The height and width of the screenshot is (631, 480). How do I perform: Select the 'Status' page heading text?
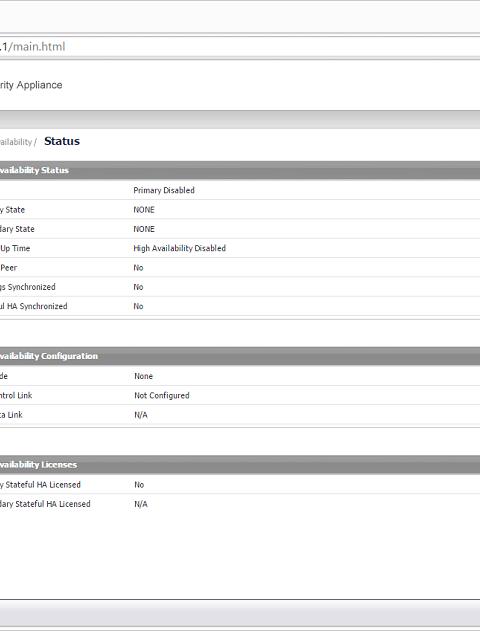[62, 141]
